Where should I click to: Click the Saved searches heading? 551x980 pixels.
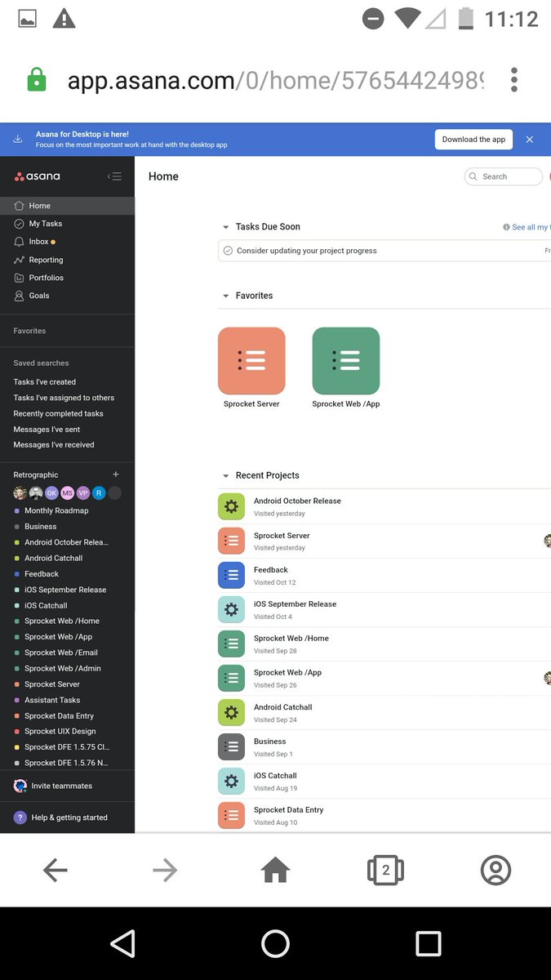pyautogui.click(x=41, y=363)
